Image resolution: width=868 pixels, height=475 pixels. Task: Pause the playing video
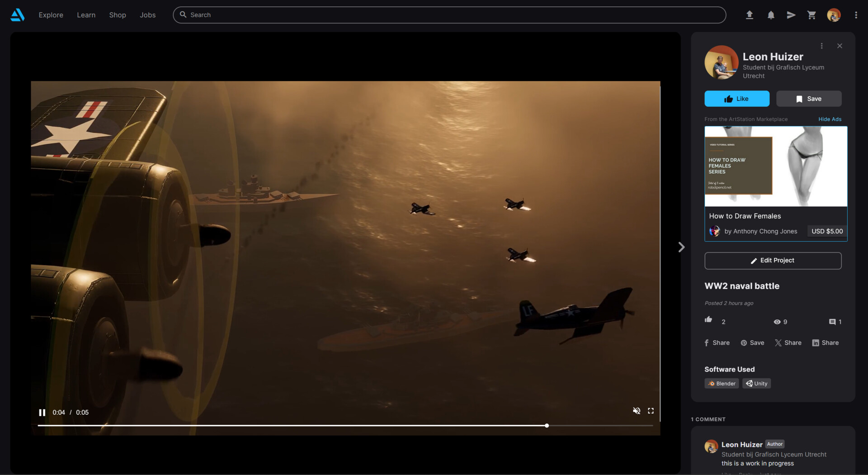pyautogui.click(x=42, y=412)
